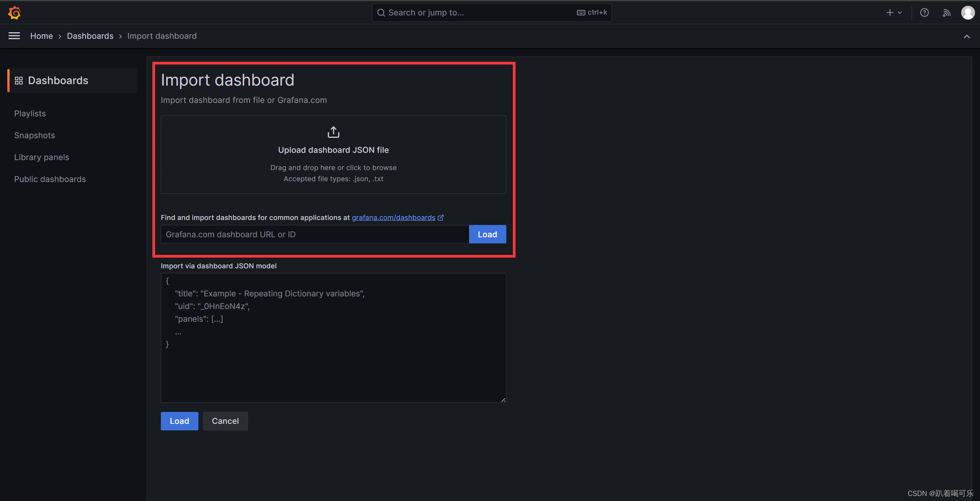
Task: Click the Cancel button
Action: 225,421
